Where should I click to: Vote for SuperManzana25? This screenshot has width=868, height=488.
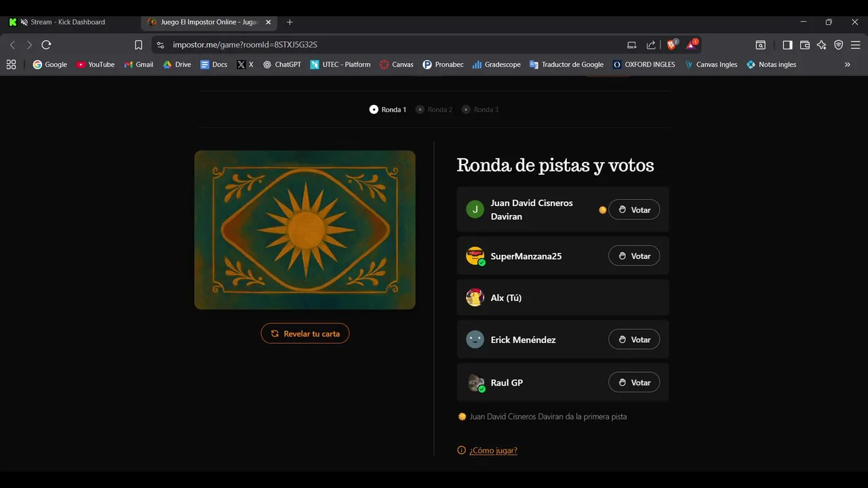(634, 256)
